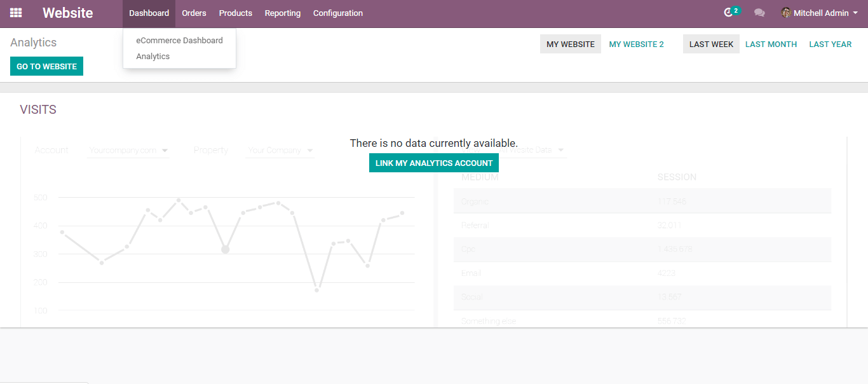Screen dimensions: 868x384
Task: Click the MEDIUM column header
Action: click(480, 177)
